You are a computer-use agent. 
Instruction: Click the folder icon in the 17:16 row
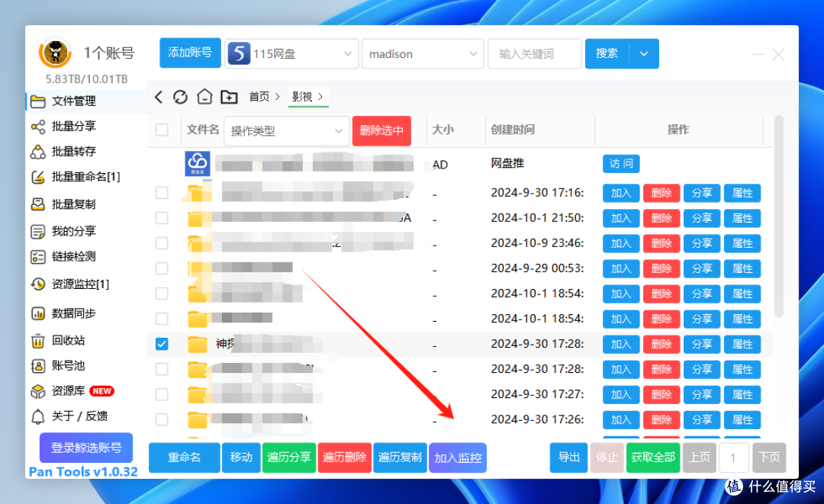198,193
